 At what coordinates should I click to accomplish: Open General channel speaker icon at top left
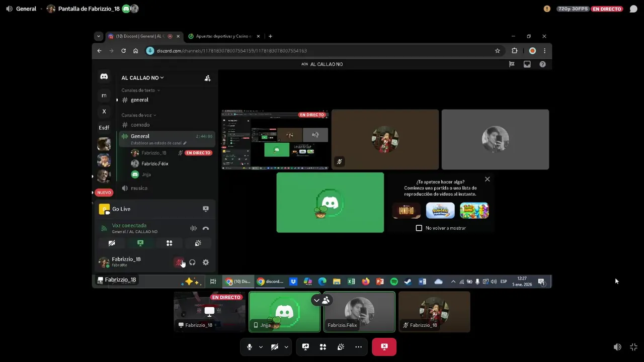tap(9, 9)
